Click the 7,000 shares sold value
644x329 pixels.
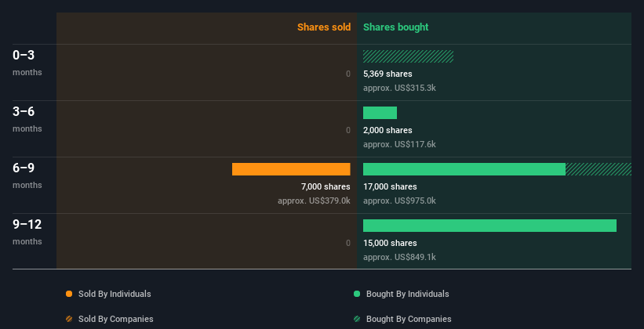[326, 186]
